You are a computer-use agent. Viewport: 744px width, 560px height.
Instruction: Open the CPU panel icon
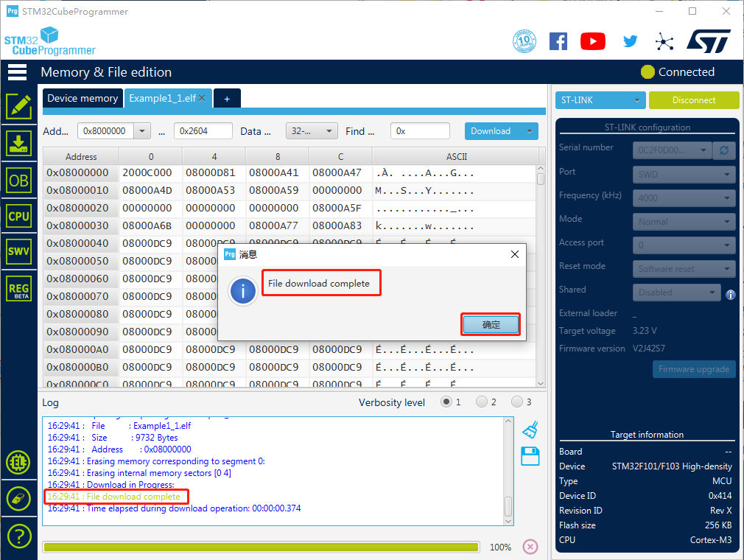point(18,217)
